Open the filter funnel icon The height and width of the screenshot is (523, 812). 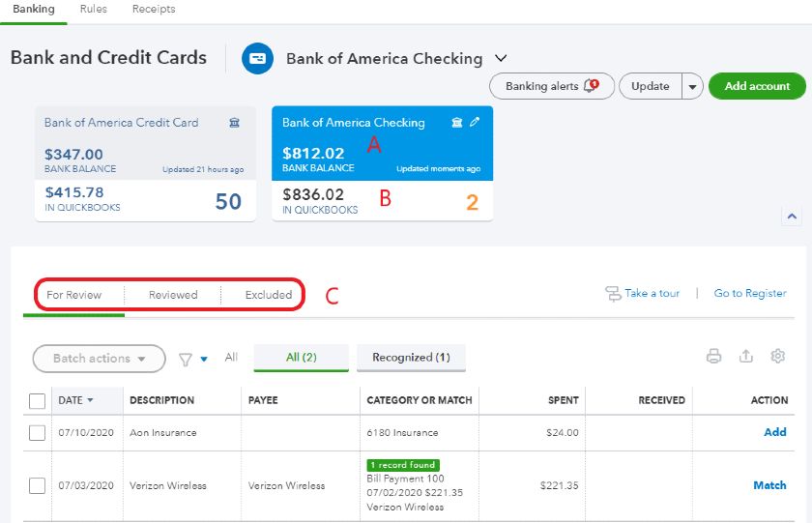tap(186, 359)
